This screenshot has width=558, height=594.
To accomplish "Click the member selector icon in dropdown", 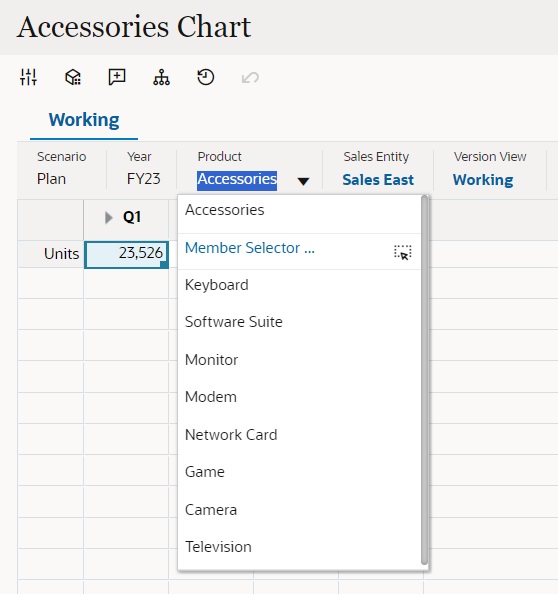I will pos(402,252).
